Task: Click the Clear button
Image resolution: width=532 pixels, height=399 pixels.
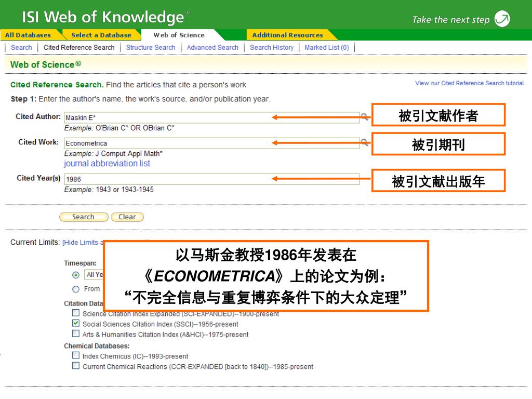Action: [x=127, y=217]
